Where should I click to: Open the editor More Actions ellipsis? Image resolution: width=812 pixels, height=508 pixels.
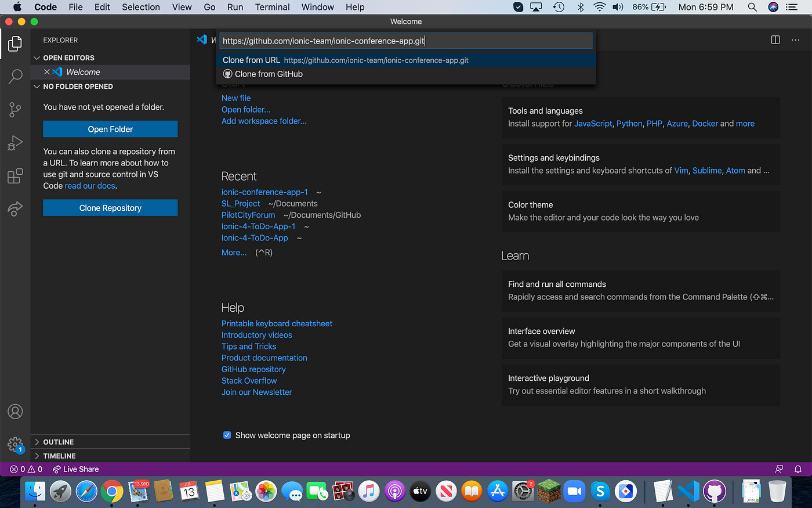[795, 39]
